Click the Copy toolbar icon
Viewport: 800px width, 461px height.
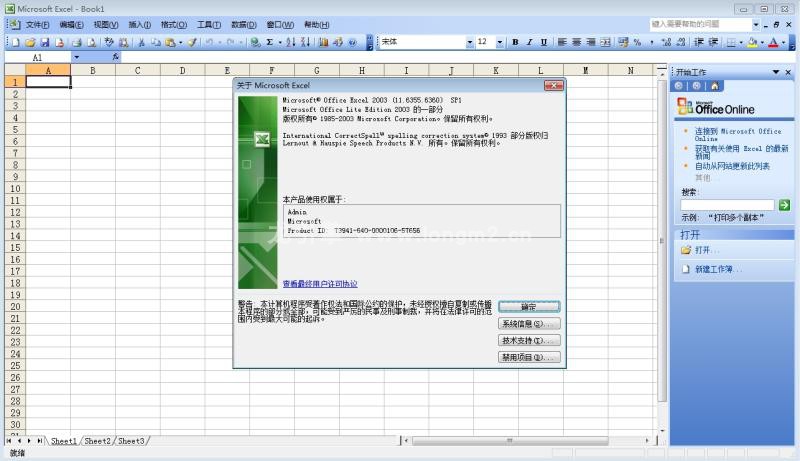pyautogui.click(x=156, y=42)
